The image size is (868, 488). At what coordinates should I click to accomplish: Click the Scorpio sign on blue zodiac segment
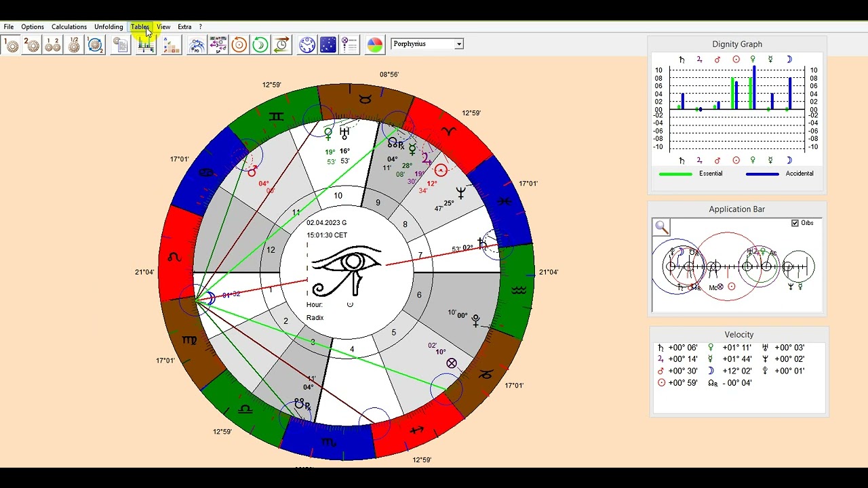point(328,443)
